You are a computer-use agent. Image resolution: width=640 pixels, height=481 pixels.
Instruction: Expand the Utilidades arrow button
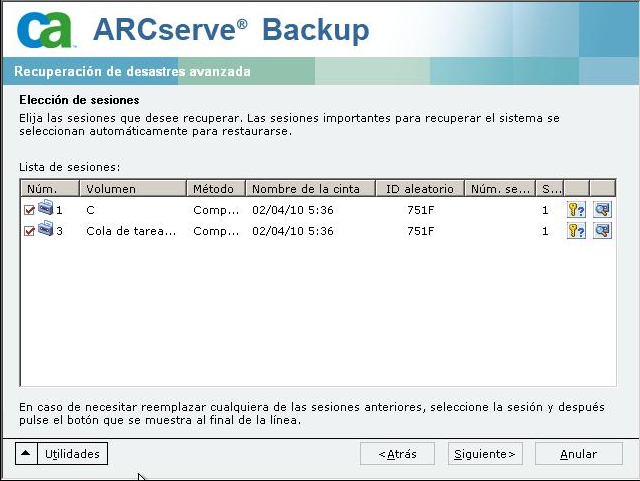coord(27,453)
